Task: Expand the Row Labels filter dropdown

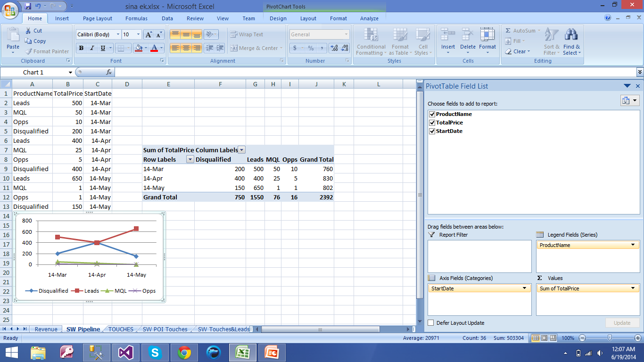Action: click(190, 159)
